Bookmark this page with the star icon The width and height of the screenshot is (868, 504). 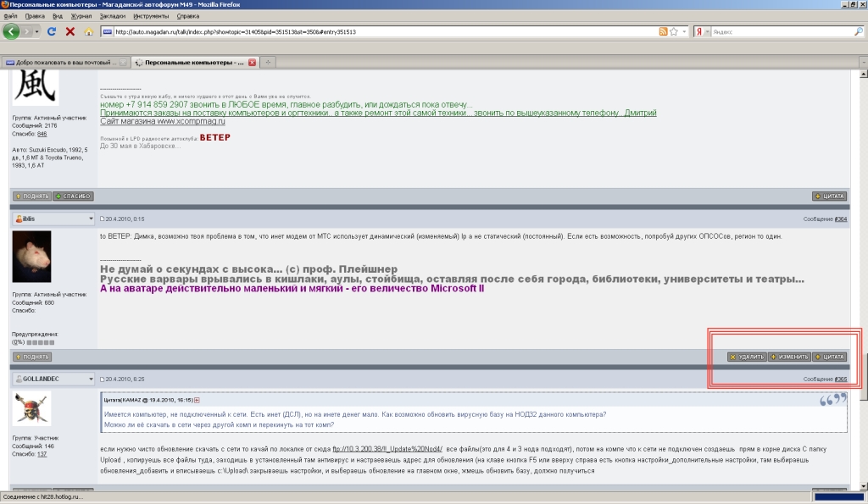tap(674, 31)
